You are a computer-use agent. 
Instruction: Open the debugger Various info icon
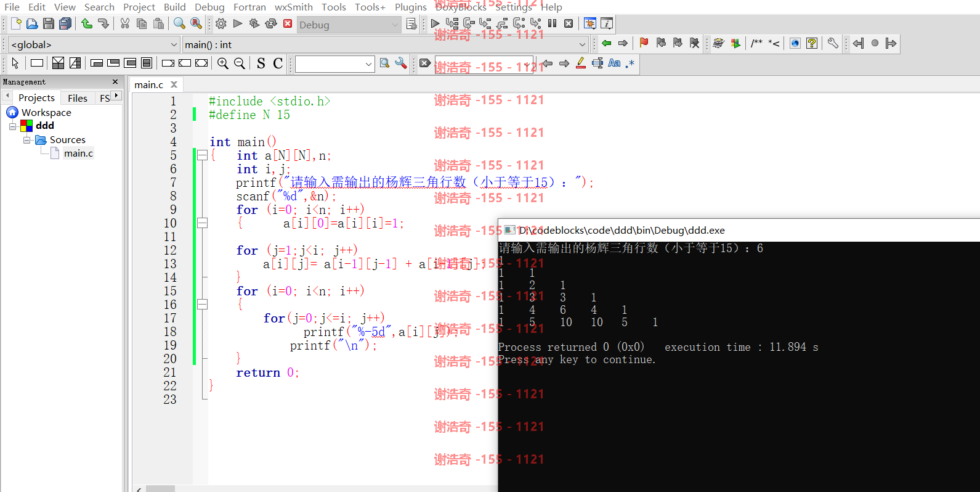pyautogui.click(x=607, y=23)
